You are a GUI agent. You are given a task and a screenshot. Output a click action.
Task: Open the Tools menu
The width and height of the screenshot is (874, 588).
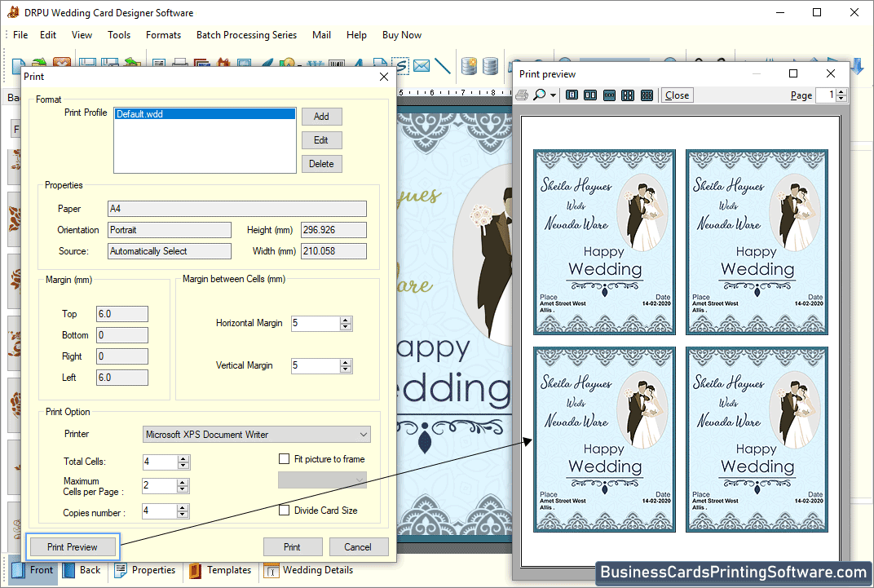(119, 34)
